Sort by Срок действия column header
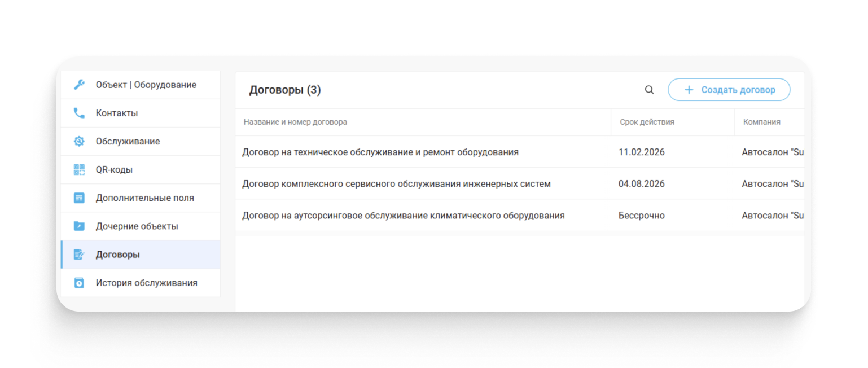868x368 pixels. (x=647, y=122)
